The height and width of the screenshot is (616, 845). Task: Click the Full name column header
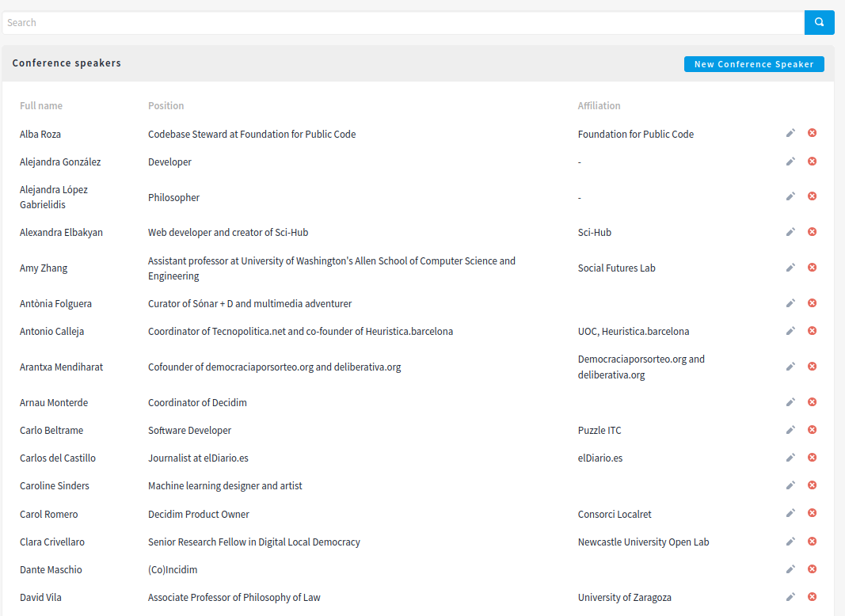pyautogui.click(x=41, y=105)
